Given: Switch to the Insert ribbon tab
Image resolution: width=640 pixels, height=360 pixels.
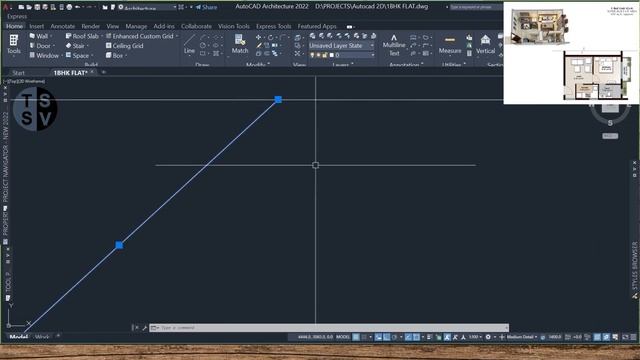Looking at the screenshot, I should [x=36, y=26].
